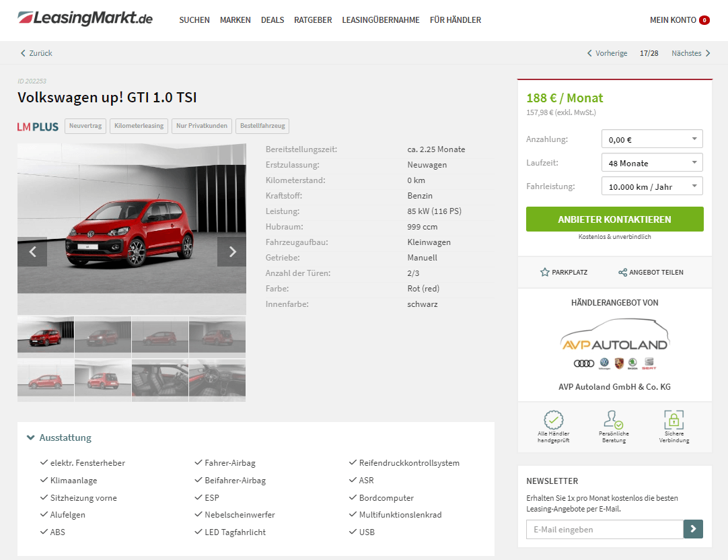Open MEIN KONTO
Viewport: 728px width, 560px height.
673,20
